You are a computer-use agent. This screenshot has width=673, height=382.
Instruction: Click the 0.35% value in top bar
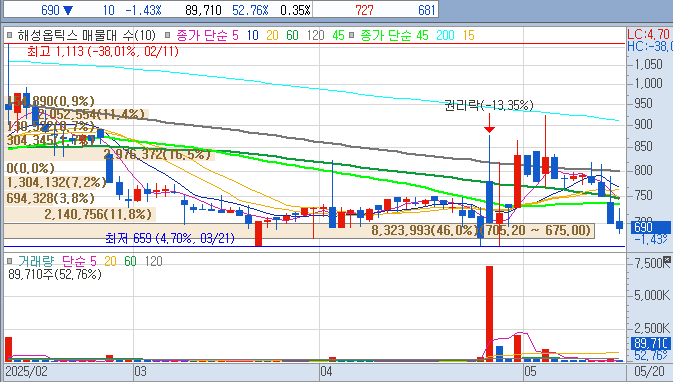(295, 10)
